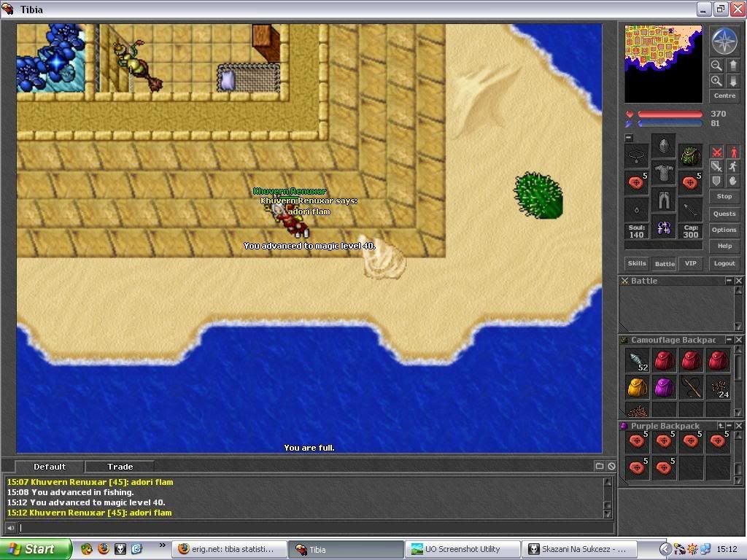Open the Windows Start menu
This screenshot has width=747, height=560.
point(36,549)
